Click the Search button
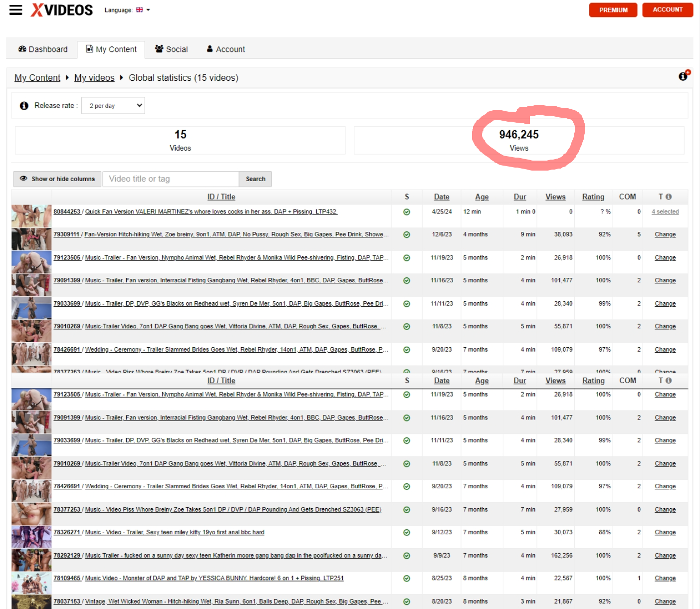 (255, 179)
